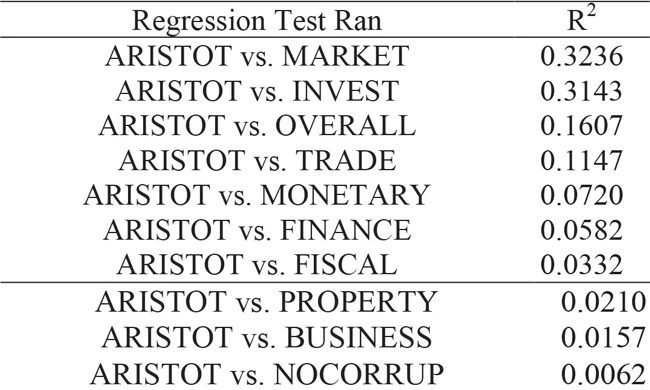Select the ARISTOT vs. FINANCE row label

click(257, 230)
